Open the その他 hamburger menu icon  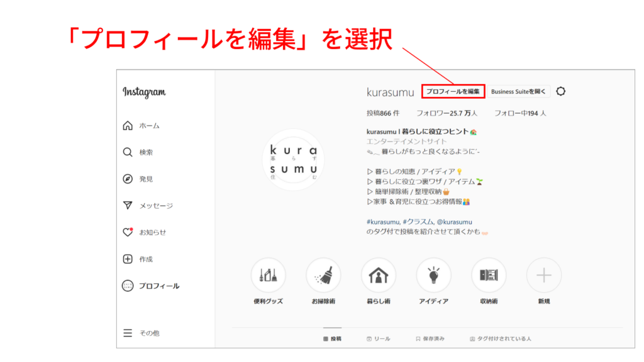[x=128, y=333]
